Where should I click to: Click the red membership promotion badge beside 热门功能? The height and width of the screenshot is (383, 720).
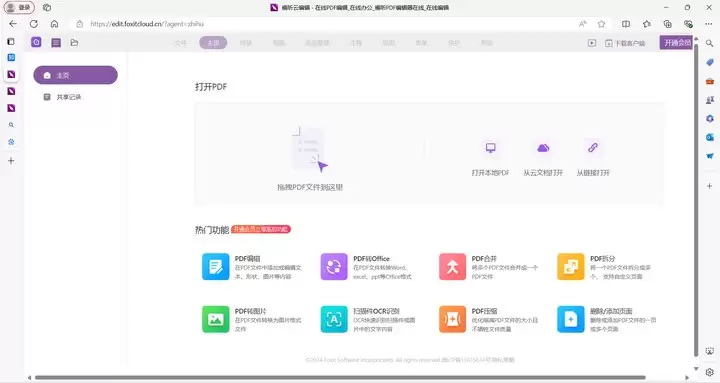click(261, 229)
